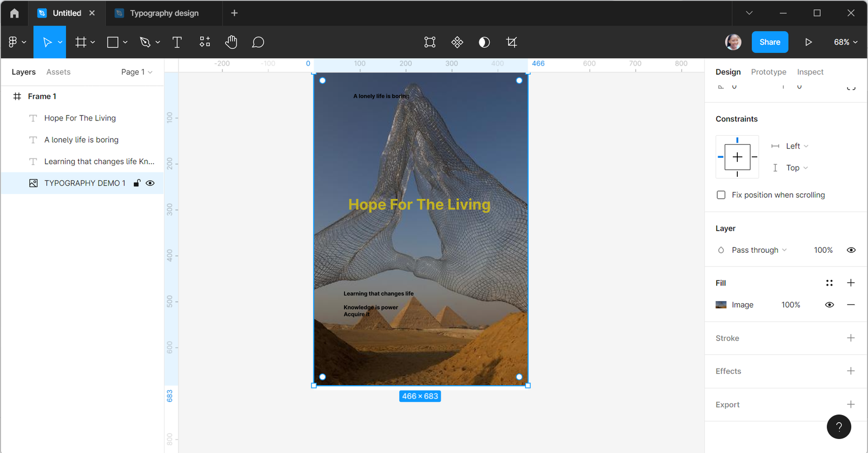Image resolution: width=868 pixels, height=453 pixels.
Task: Click the yellow Hope For The Living text
Action: pos(419,205)
